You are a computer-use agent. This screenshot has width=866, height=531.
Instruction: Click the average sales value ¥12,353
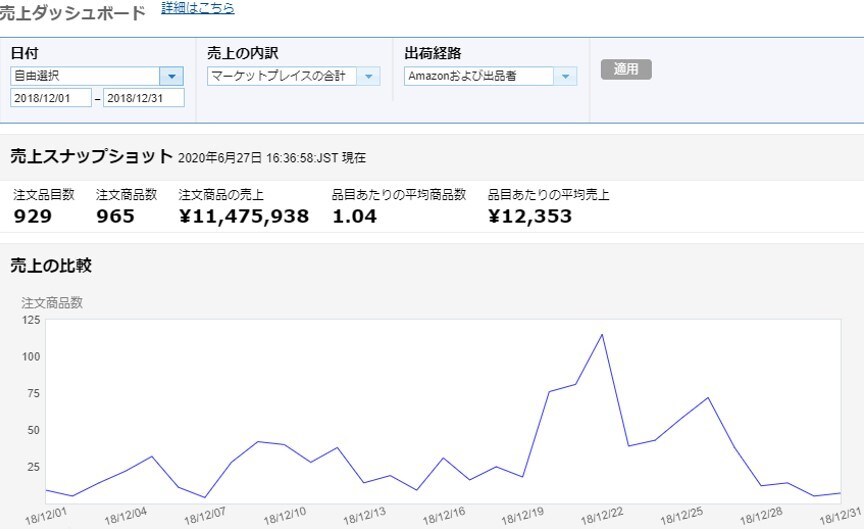coord(530,216)
